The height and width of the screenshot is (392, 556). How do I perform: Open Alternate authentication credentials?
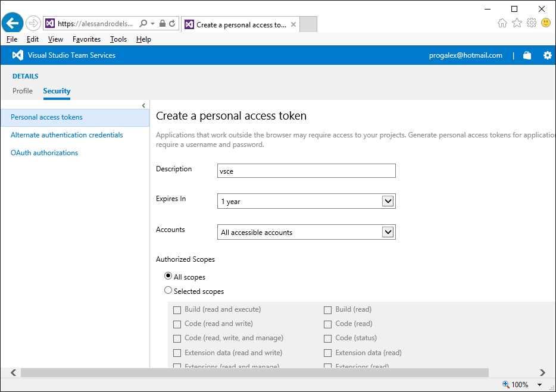click(66, 135)
